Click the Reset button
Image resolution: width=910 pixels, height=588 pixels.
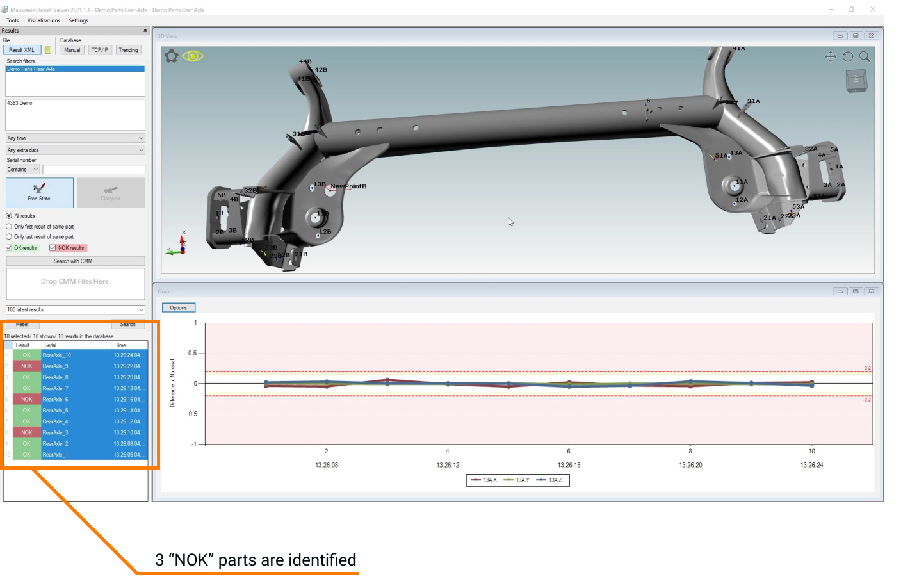22,325
